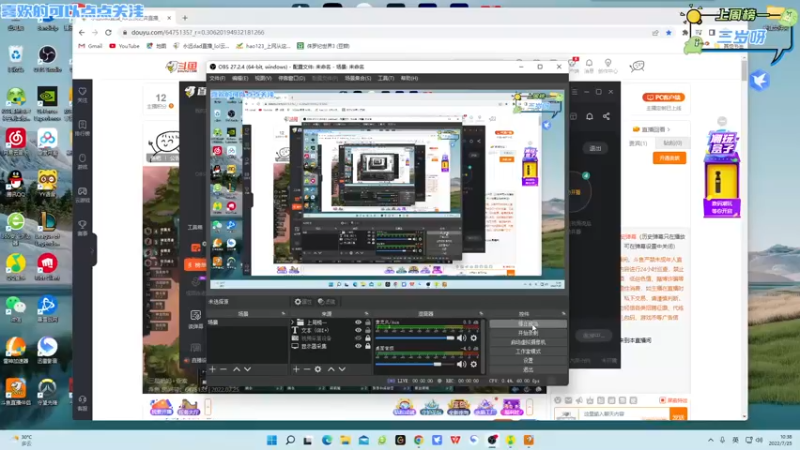
Task: Move source up in OBS Sources panel
Action: 331,369
